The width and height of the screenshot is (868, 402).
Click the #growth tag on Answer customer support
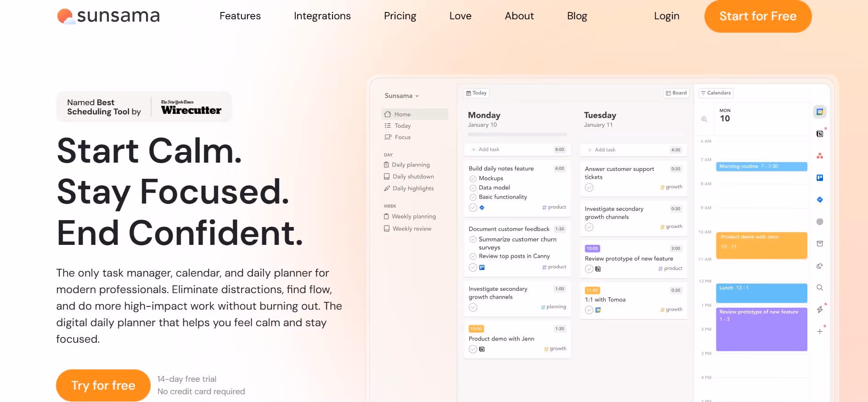[671, 187]
